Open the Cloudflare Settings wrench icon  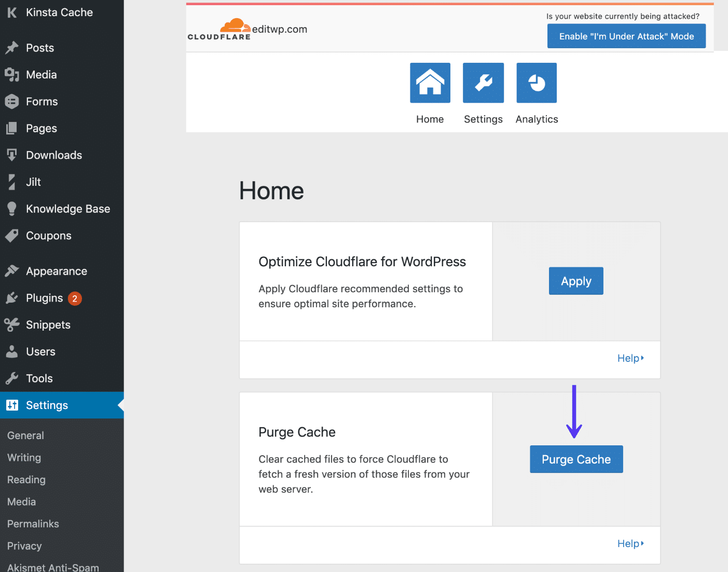pyautogui.click(x=483, y=83)
